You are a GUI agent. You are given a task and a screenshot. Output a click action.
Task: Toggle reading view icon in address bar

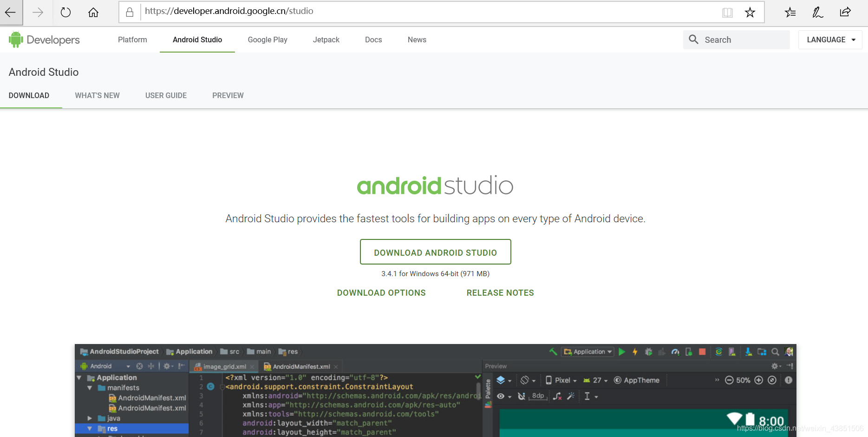tap(727, 13)
